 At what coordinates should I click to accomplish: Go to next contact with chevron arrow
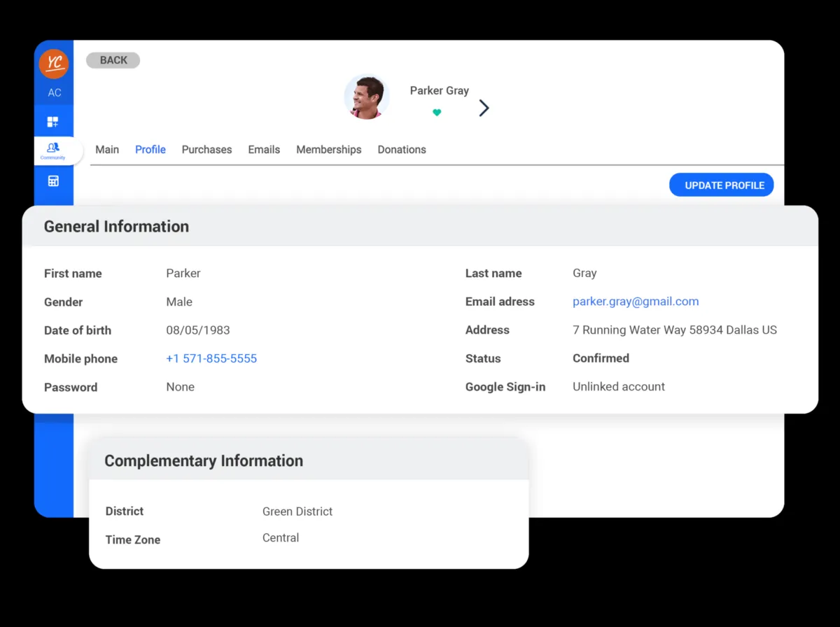pyautogui.click(x=484, y=108)
